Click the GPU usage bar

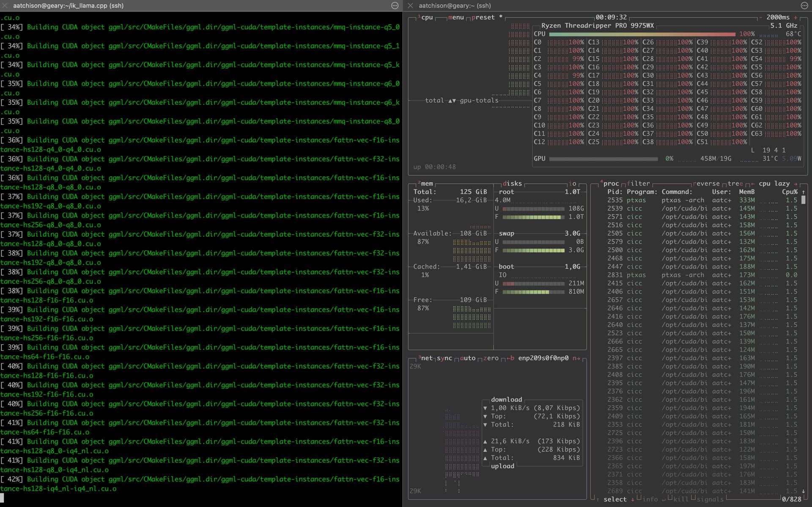(604, 159)
